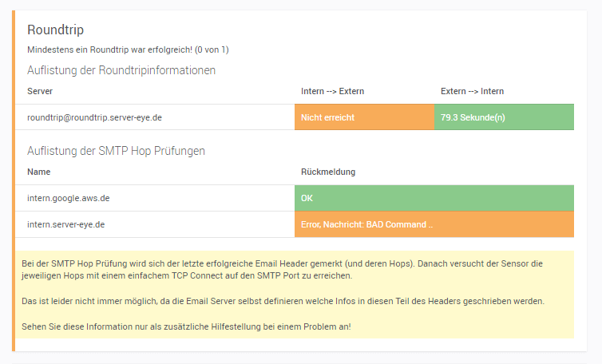Image resolution: width=602 pixels, height=364 pixels.
Task: Click the 'Extern --> Intern' column header
Action: pyautogui.click(x=472, y=91)
